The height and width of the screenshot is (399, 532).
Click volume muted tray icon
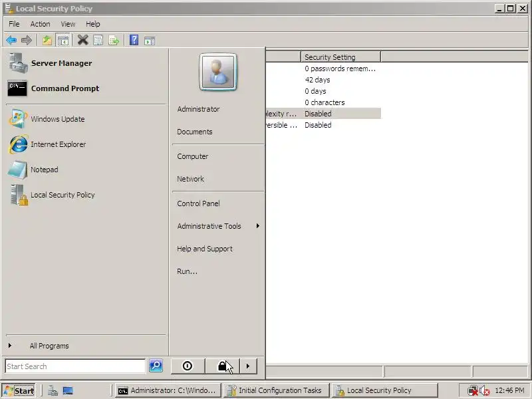(484, 391)
